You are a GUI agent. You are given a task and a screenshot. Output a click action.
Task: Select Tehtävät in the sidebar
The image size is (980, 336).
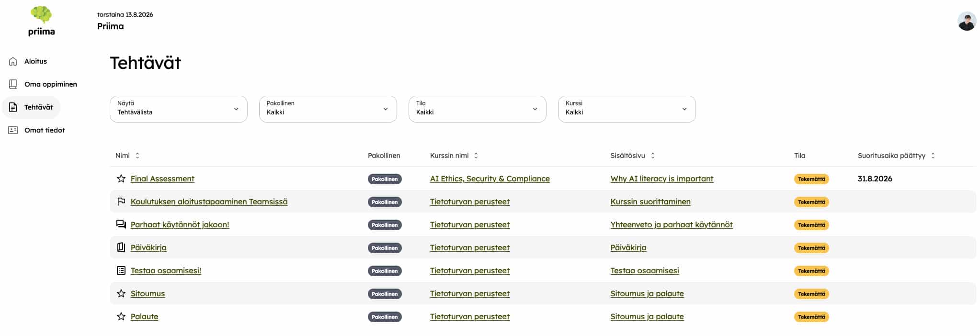pos(32,107)
